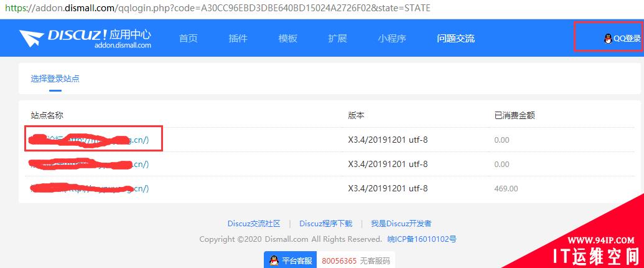Open the first site link with 0.00 spent
The width and height of the screenshot is (644, 268).
[89, 140]
